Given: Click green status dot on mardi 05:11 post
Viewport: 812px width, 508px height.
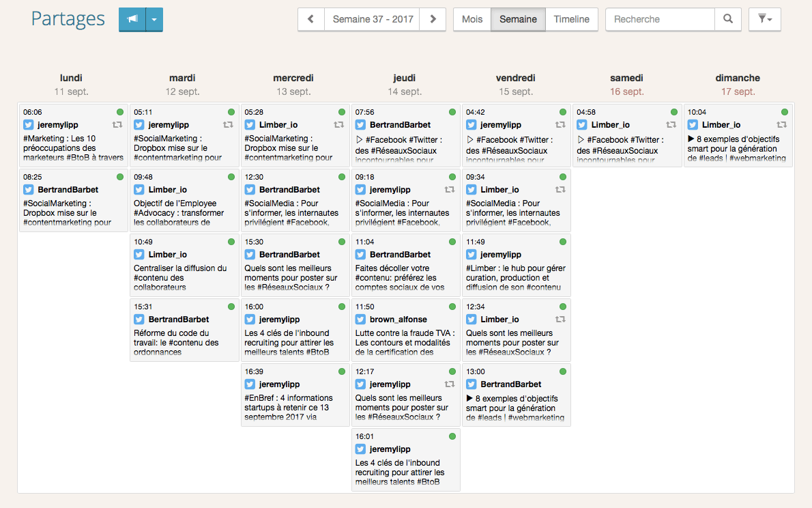Looking at the screenshot, I should 231,112.
